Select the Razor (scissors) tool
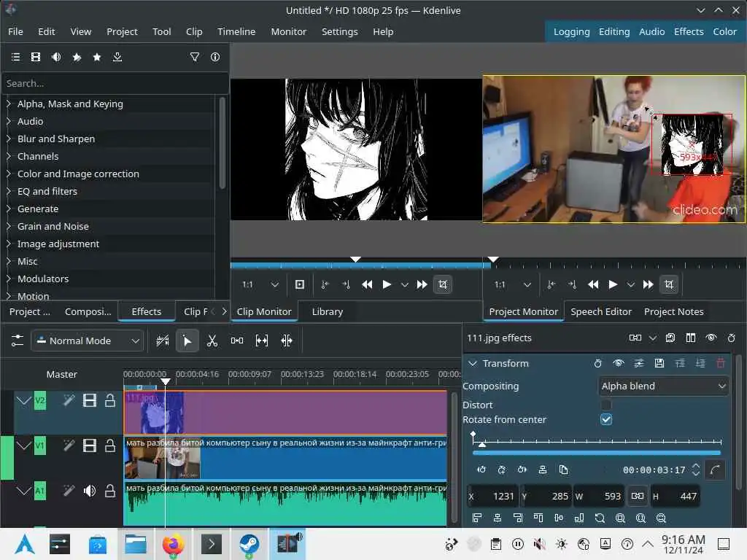Viewport: 747px width, 560px height. coord(212,341)
